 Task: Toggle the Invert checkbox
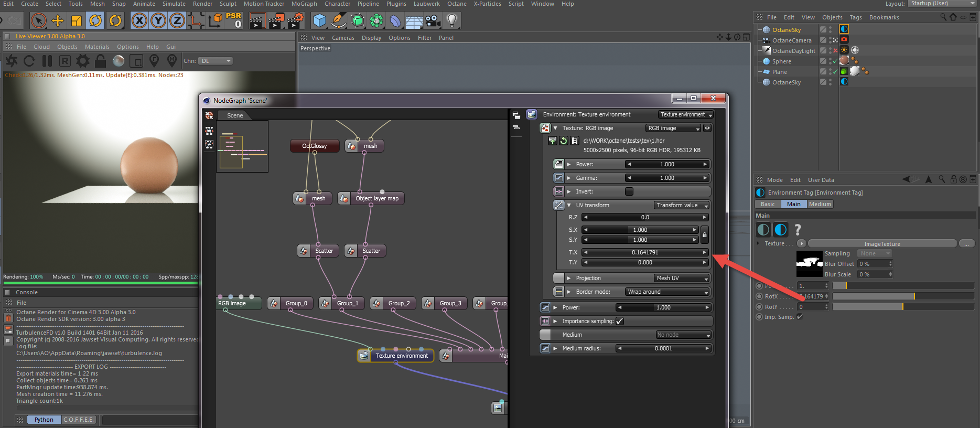pyautogui.click(x=629, y=191)
